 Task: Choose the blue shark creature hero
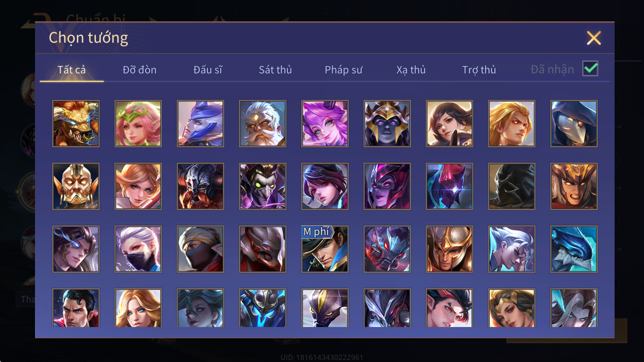pyautogui.click(x=574, y=249)
